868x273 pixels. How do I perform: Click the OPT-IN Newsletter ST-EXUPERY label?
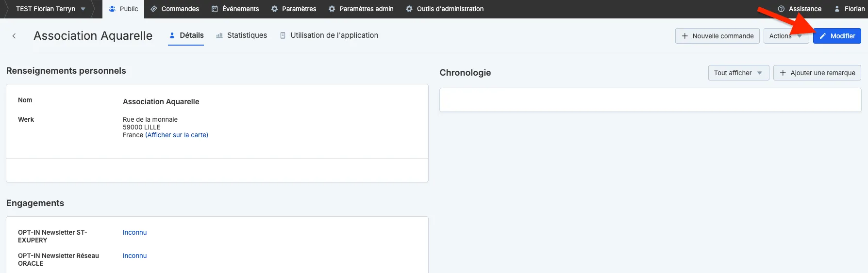click(52, 236)
